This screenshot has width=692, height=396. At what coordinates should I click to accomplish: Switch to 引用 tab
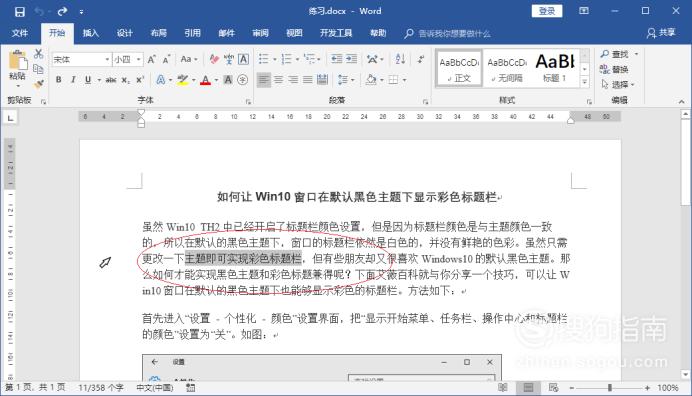click(x=192, y=33)
